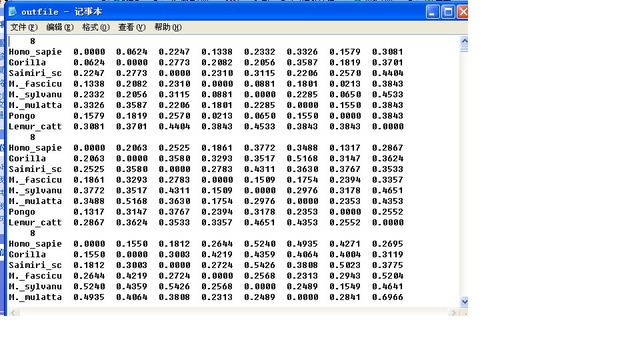
Task: Place cursor on first Homo_sapie row label
Action: pyautogui.click(x=35, y=52)
